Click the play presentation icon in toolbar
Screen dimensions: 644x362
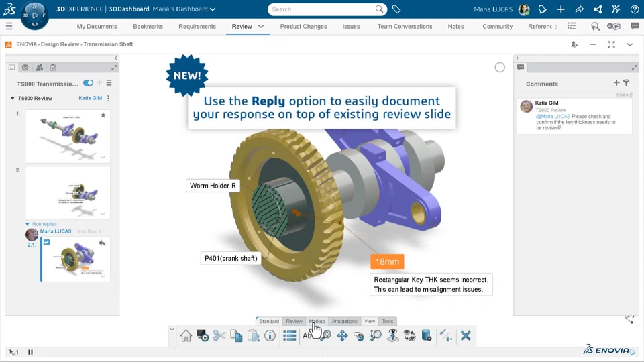point(203,336)
